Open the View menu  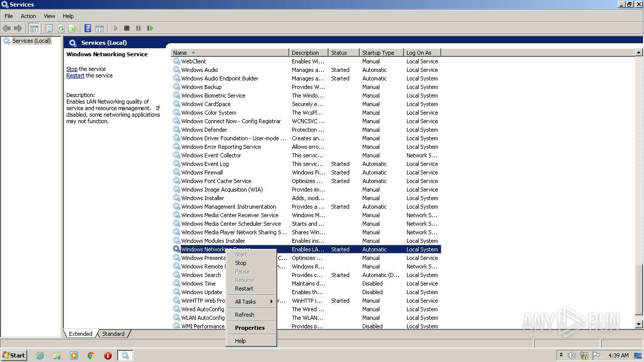point(49,16)
